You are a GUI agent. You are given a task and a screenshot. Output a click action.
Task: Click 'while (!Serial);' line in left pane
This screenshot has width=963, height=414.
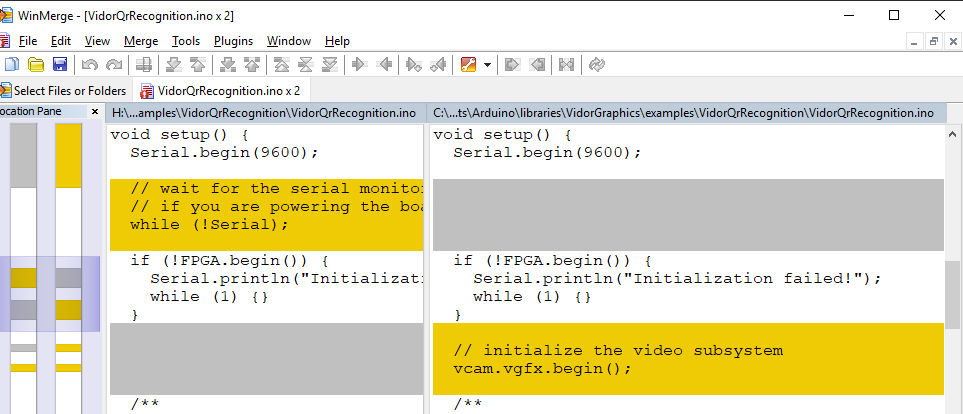209,225
